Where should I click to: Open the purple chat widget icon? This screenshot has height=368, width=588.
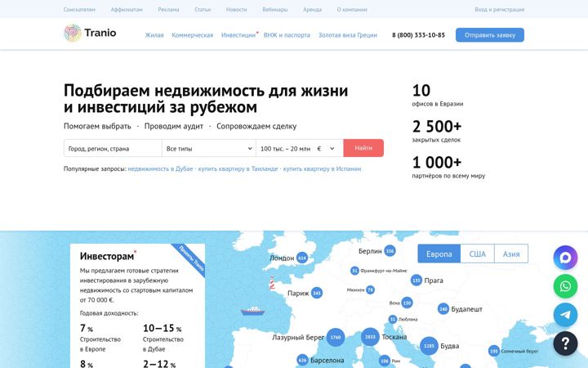565,258
